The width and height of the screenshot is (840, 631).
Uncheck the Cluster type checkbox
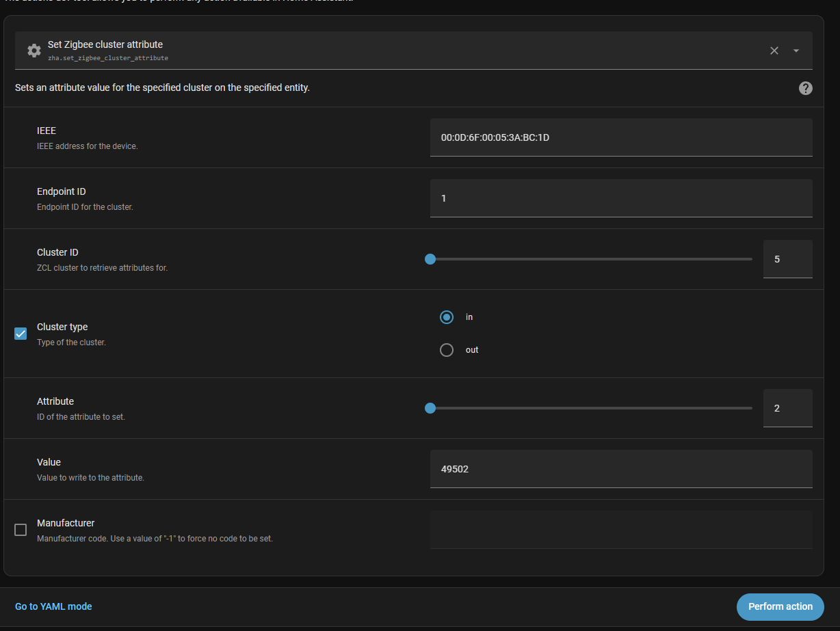coord(21,334)
